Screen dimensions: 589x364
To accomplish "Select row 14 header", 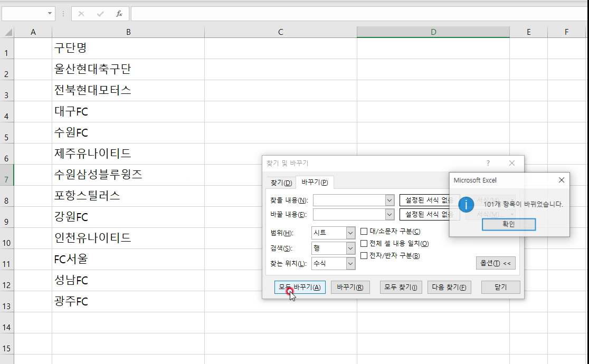I will click(7, 323).
